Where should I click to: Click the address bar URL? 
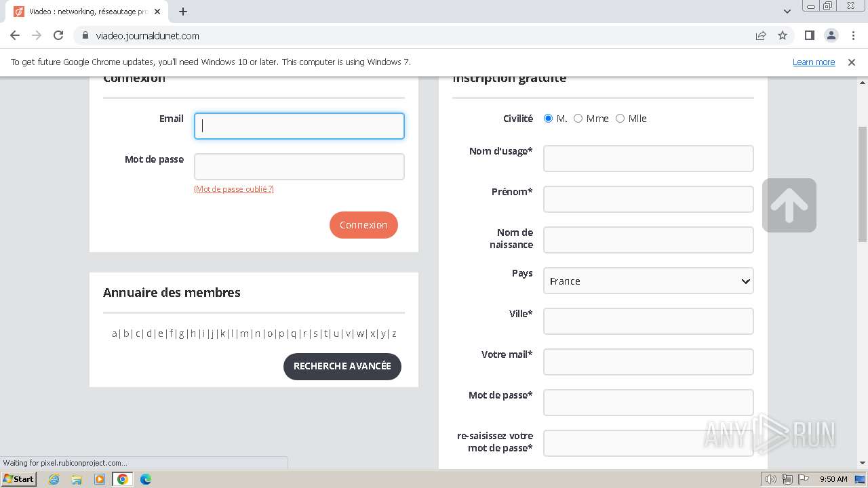[x=147, y=35]
